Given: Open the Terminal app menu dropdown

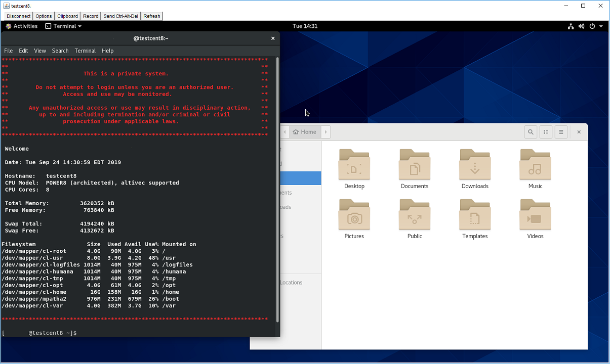Looking at the screenshot, I should click(63, 26).
